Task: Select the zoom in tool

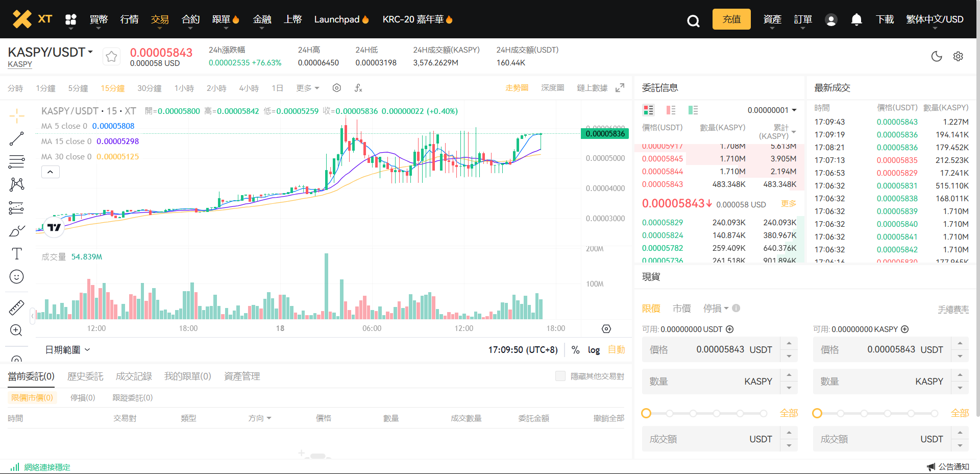Action: click(16, 330)
